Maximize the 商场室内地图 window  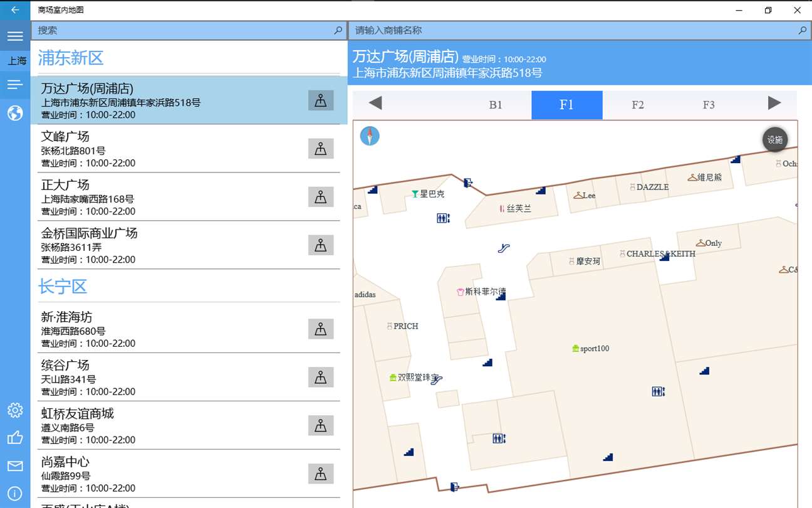coord(768,10)
